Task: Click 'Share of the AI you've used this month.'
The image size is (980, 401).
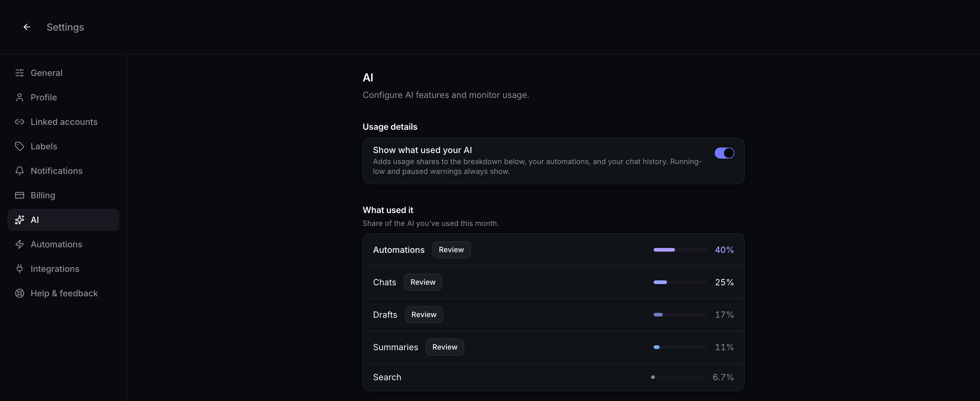Action: 430,223
